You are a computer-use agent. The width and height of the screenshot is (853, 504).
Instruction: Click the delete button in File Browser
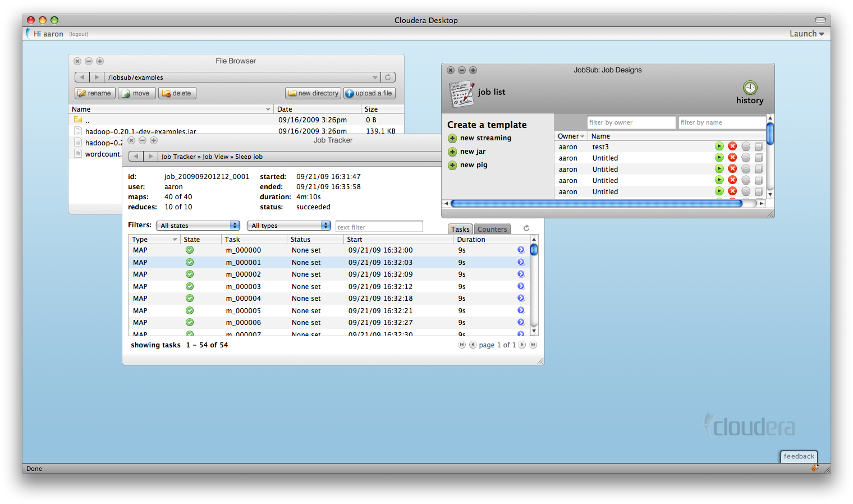(177, 93)
